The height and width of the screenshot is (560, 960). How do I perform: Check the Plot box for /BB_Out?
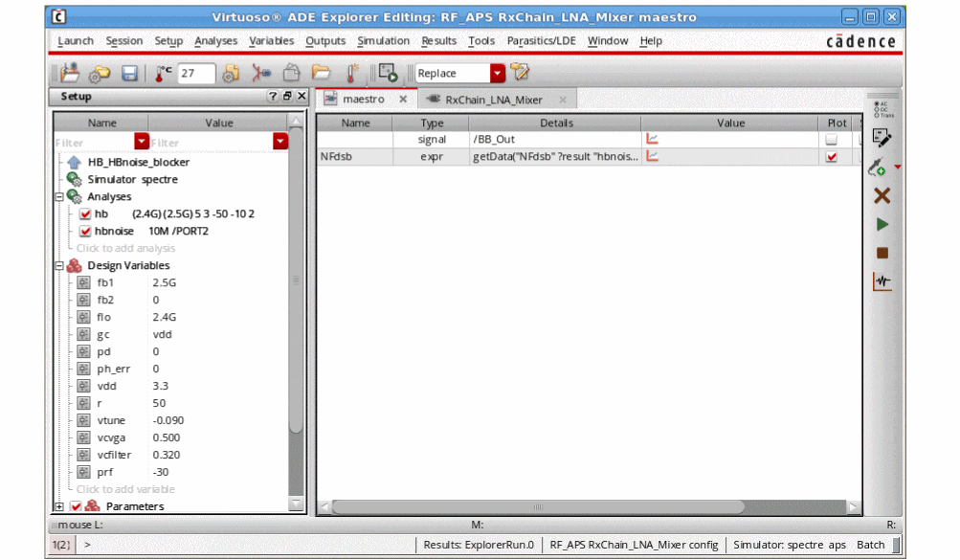click(x=831, y=140)
